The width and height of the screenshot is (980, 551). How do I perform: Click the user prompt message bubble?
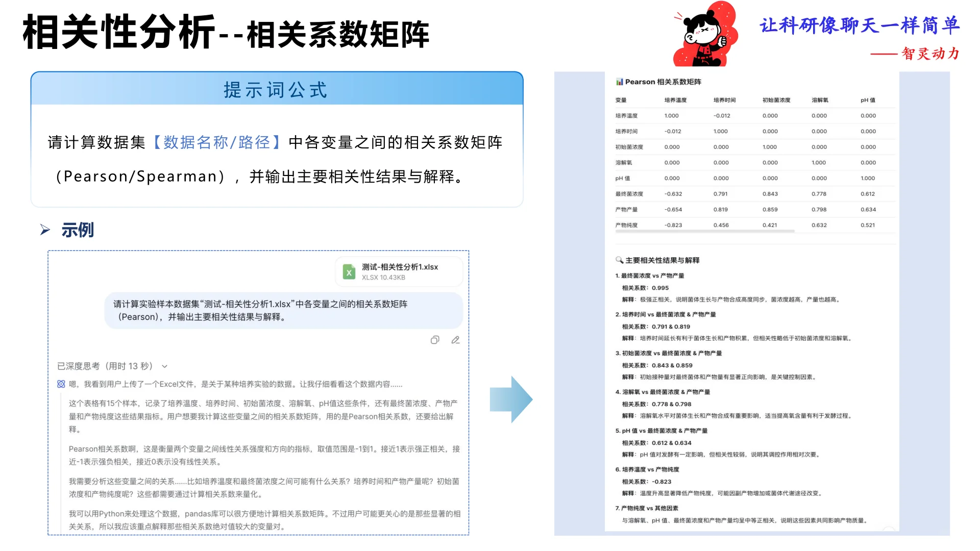click(283, 310)
